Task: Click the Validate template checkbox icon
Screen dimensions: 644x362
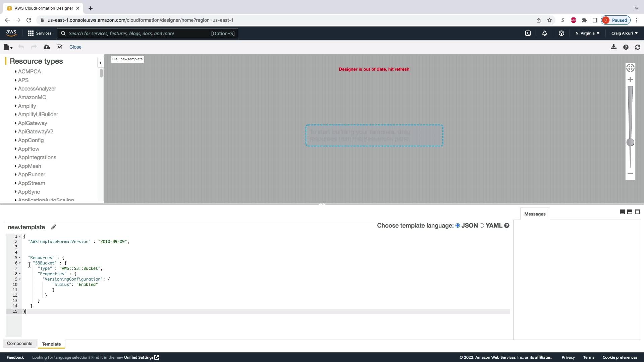Action: [59, 47]
